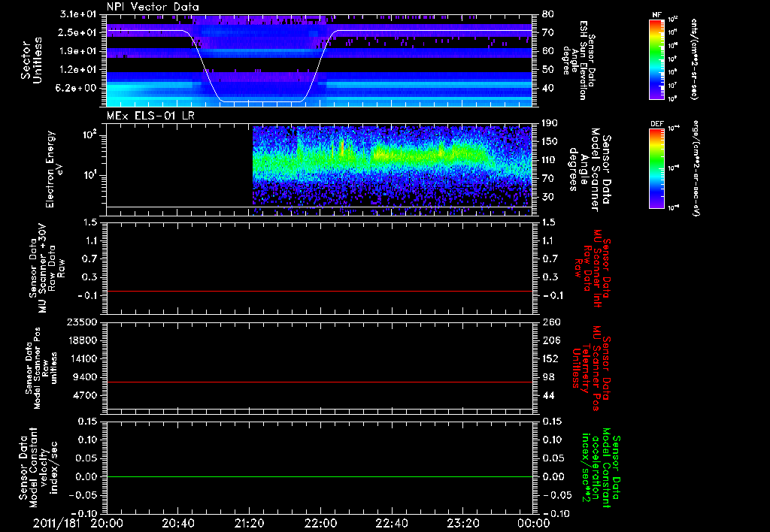Screen dimensions: 770x532
Task: Click the "Sector Unitless" axis label
Action: [x=32, y=60]
